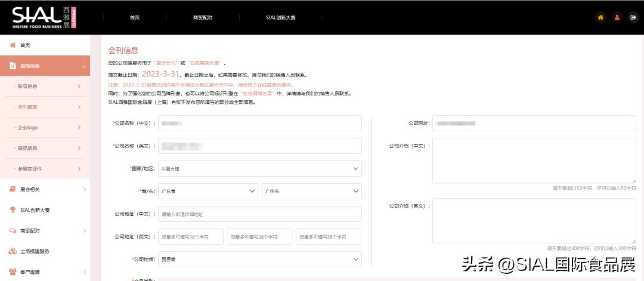Image resolution: width=644 pixels, height=281 pixels.
Task: Expand the 客户邀请 sidebar chevron
Action: [85, 272]
